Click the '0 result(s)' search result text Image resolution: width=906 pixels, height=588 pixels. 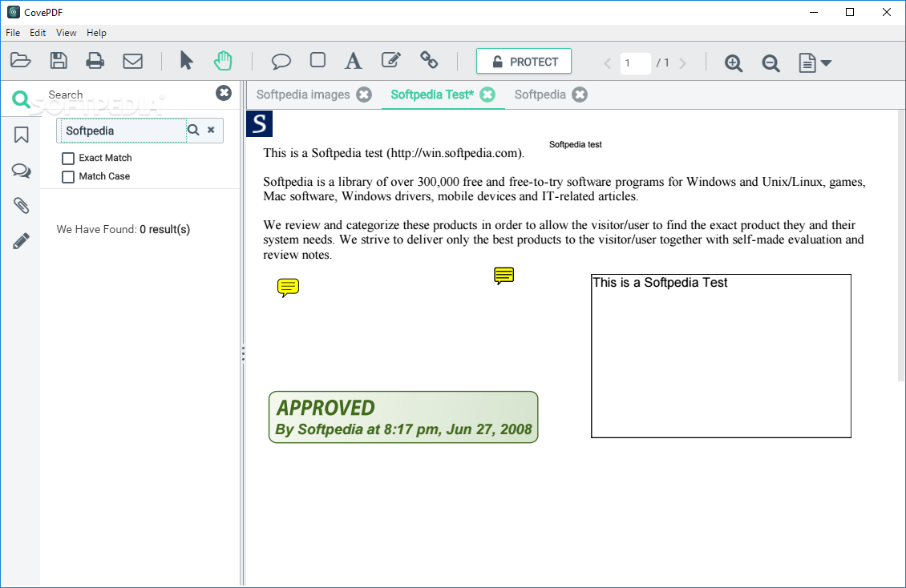pyautogui.click(x=164, y=230)
